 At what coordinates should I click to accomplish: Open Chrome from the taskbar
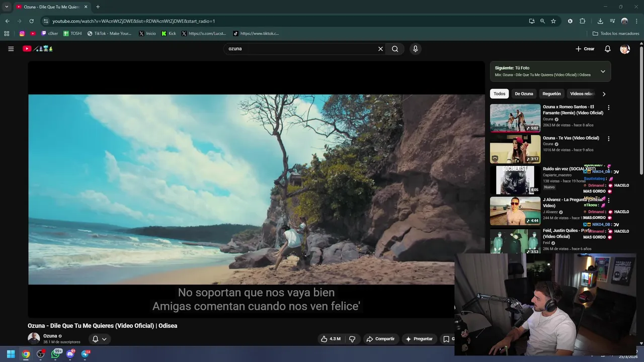tap(26, 354)
